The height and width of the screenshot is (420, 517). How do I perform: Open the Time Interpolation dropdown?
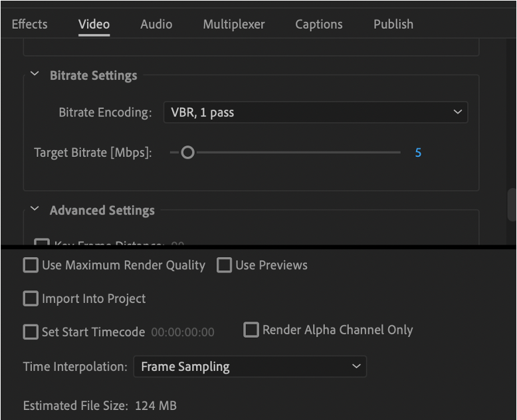pos(250,366)
